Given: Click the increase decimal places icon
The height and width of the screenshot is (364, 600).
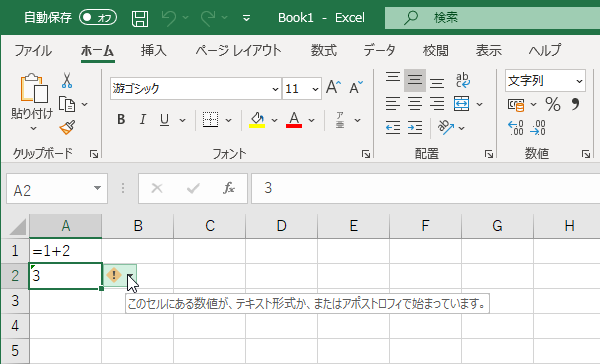Looking at the screenshot, I should tap(516, 127).
